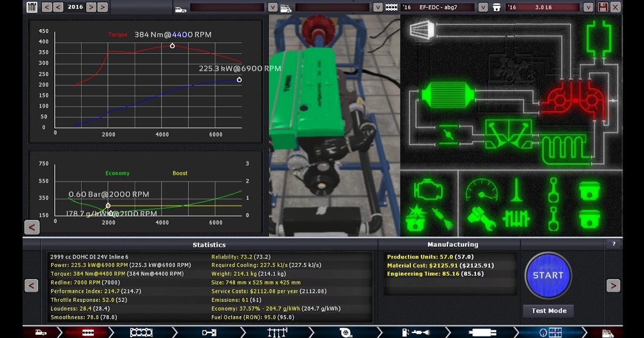Click the Test Mode button
644x338 pixels.
pyautogui.click(x=547, y=311)
